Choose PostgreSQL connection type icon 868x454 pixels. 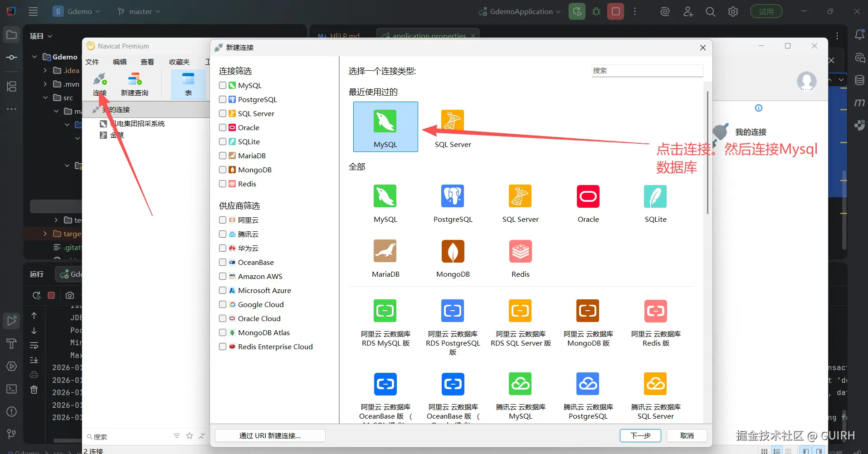(453, 196)
